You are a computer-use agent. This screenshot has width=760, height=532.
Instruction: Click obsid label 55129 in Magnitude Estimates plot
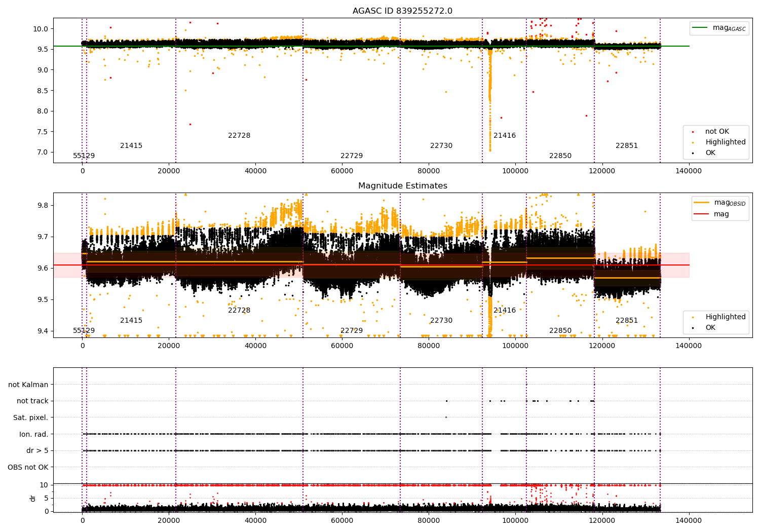click(84, 331)
